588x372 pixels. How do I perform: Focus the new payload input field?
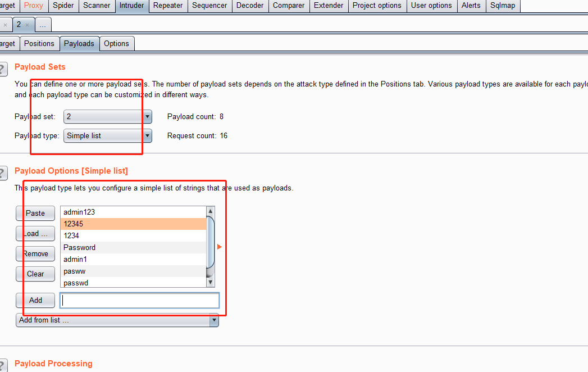coord(139,300)
